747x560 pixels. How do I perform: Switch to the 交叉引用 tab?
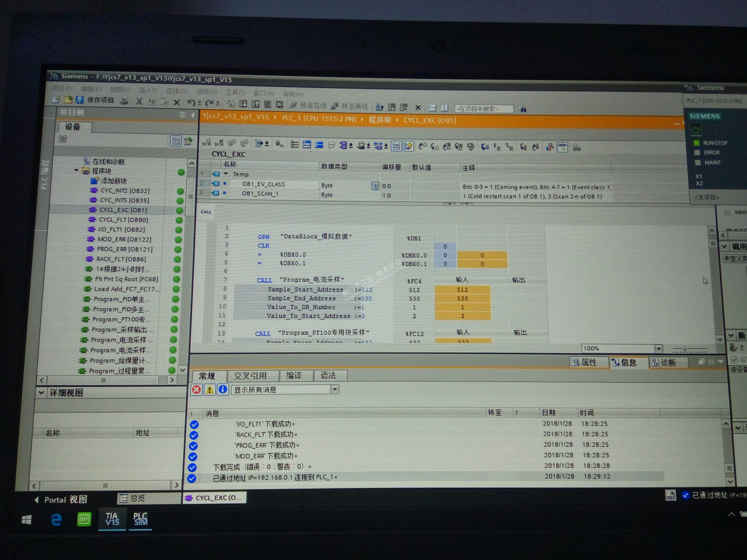[x=250, y=376]
